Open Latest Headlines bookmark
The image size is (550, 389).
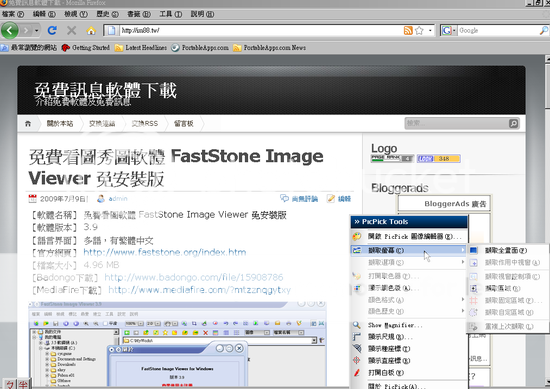tap(141, 48)
